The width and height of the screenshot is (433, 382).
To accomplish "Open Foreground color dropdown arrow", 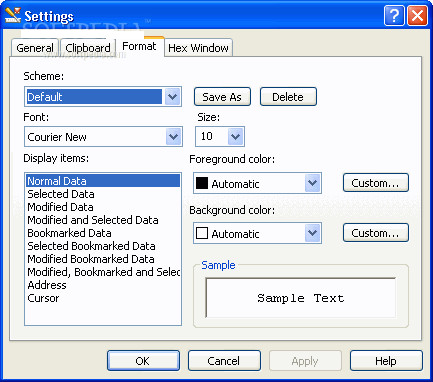I will tap(312, 183).
